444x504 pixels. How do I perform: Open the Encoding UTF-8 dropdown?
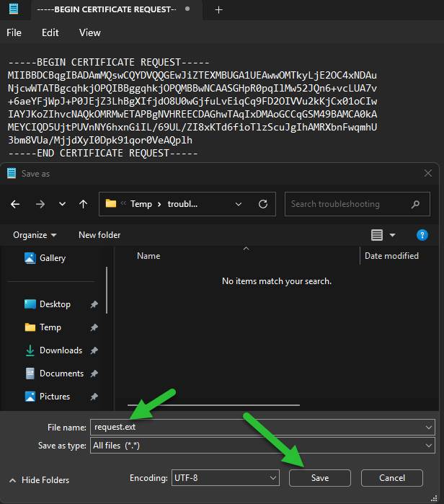pyautogui.click(x=225, y=478)
